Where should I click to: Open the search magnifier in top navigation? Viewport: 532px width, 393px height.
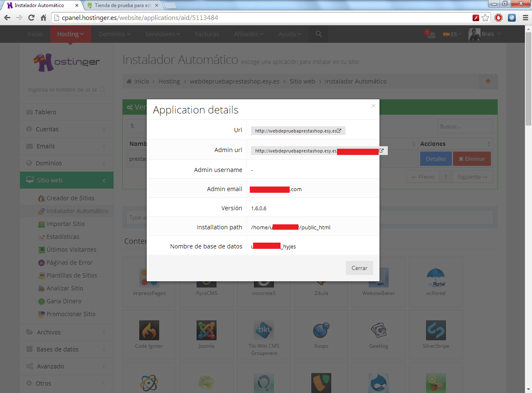(x=319, y=34)
